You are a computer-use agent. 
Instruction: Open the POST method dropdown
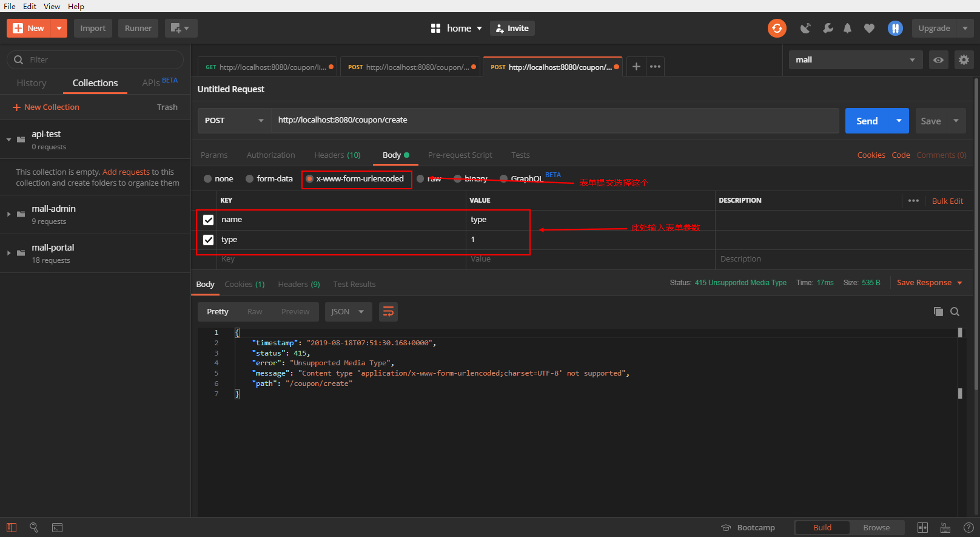tap(234, 121)
